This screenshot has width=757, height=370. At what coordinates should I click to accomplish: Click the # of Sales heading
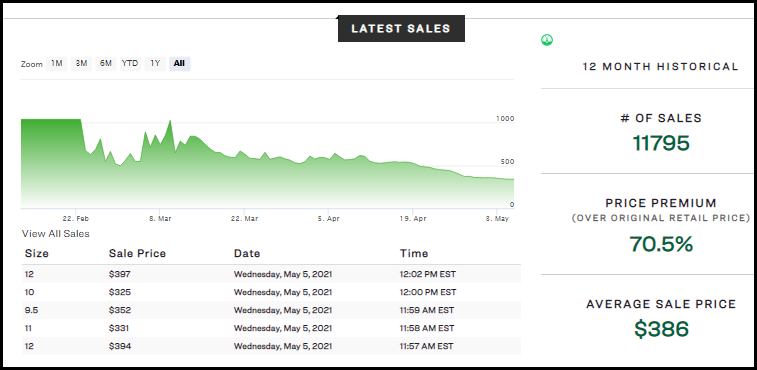661,118
